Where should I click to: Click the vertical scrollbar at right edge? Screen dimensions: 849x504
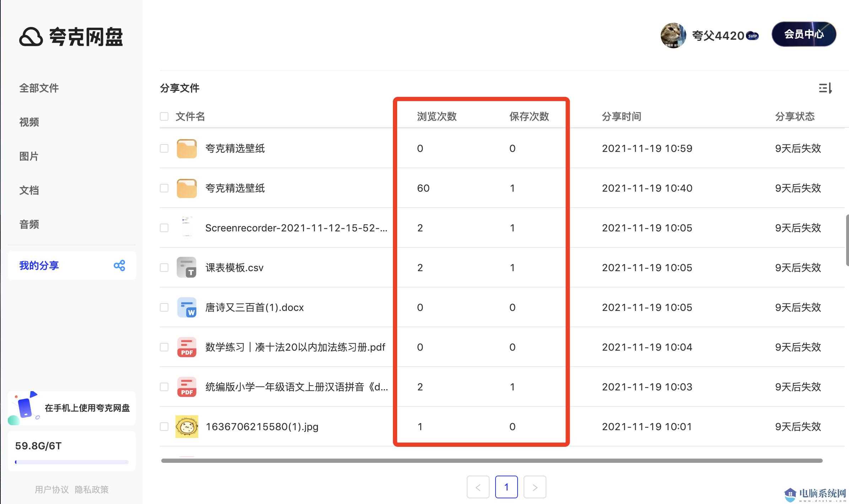pos(847,240)
